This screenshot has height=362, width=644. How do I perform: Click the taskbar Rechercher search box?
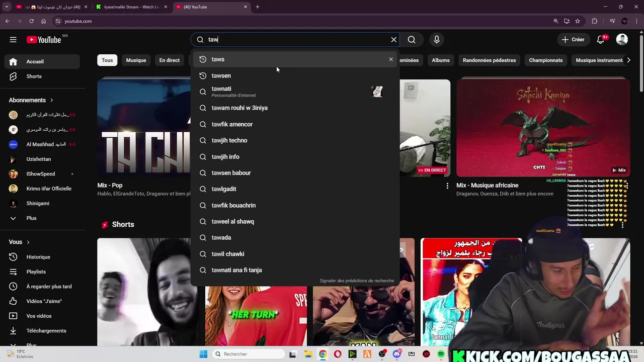pos(248,354)
